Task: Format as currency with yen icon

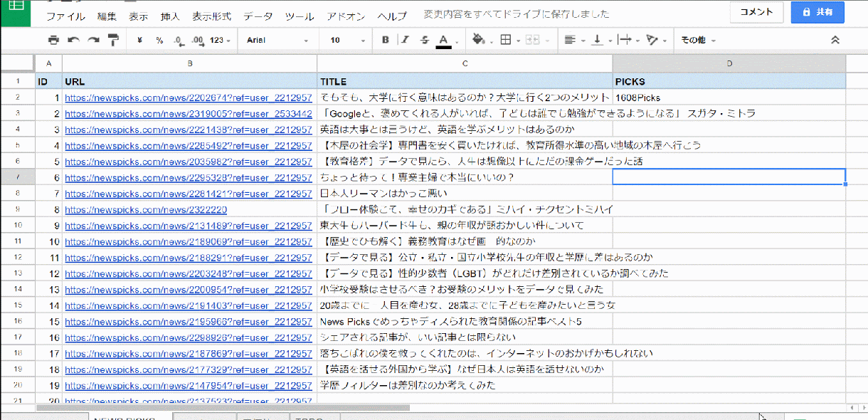Action: 139,40
